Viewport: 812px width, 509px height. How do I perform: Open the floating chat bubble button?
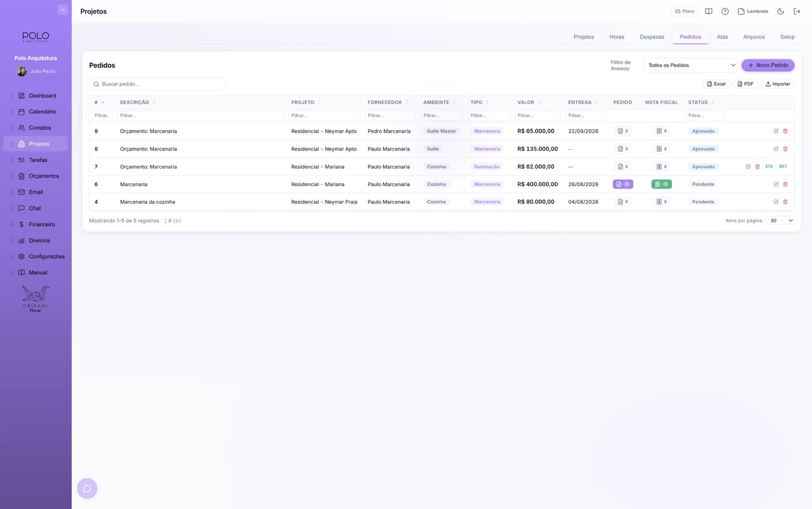87,488
